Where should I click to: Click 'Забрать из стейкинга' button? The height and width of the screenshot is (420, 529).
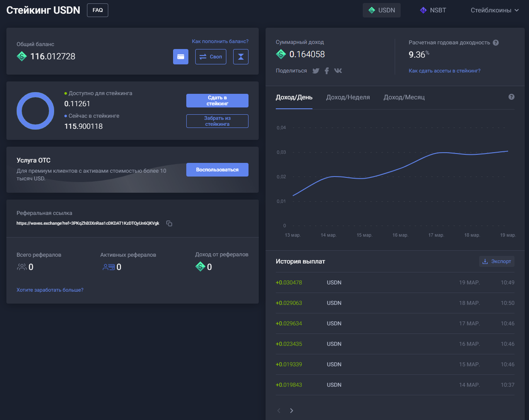click(217, 121)
